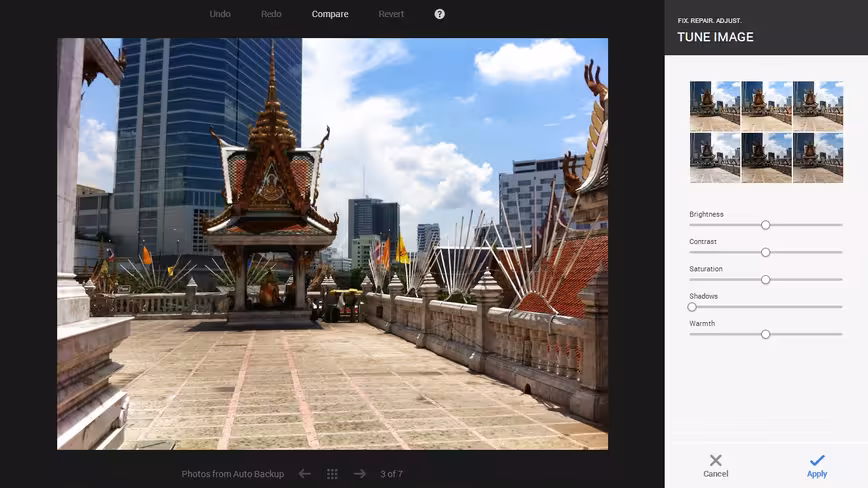
Task: Click Revert in the top bar
Action: tap(391, 14)
